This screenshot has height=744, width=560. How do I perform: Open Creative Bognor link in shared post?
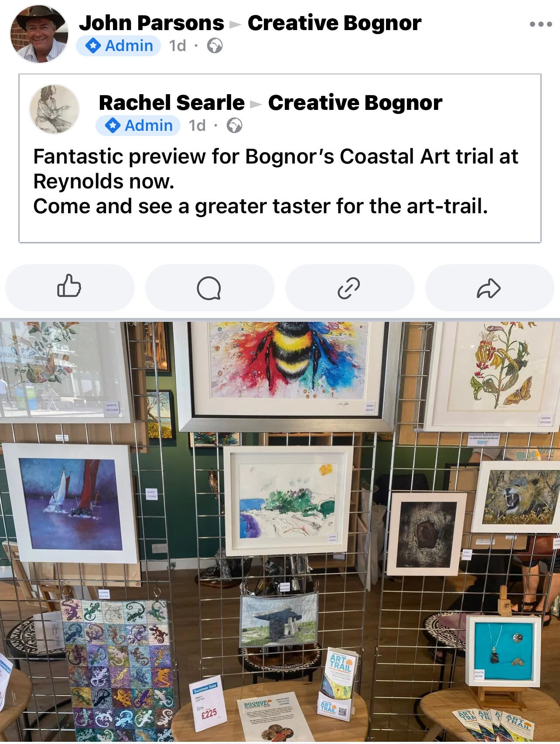coord(355,103)
